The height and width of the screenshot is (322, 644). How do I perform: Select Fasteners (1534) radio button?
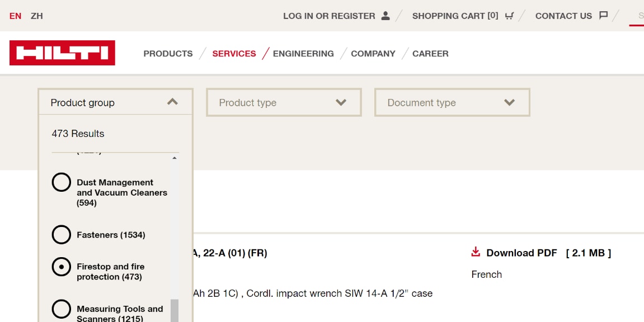tap(61, 235)
